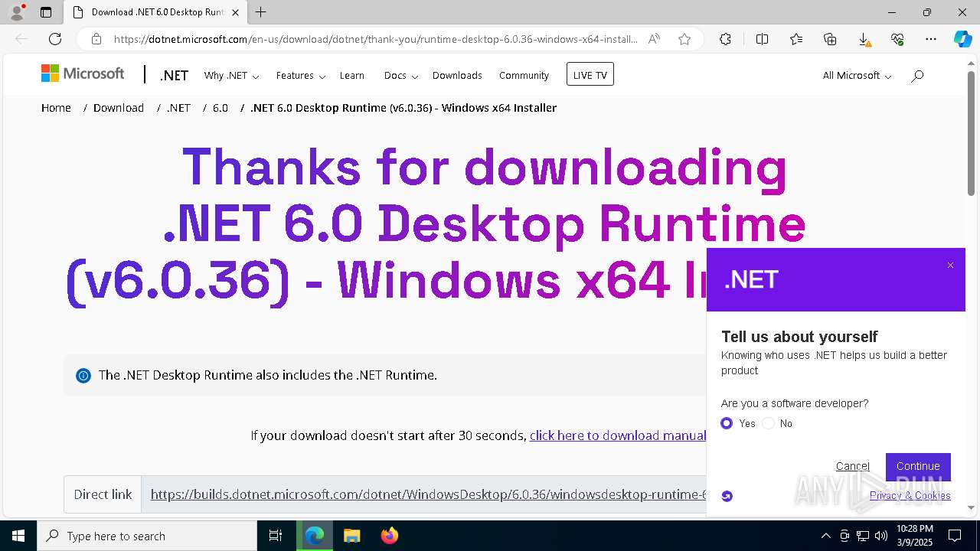The height and width of the screenshot is (551, 980).
Task: Close the .NET survey popup
Action: coord(950,266)
